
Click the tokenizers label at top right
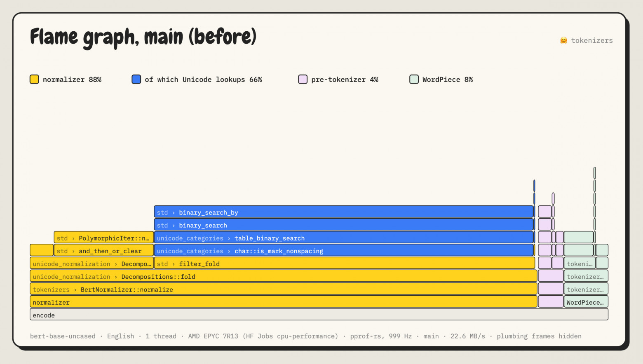(592, 40)
